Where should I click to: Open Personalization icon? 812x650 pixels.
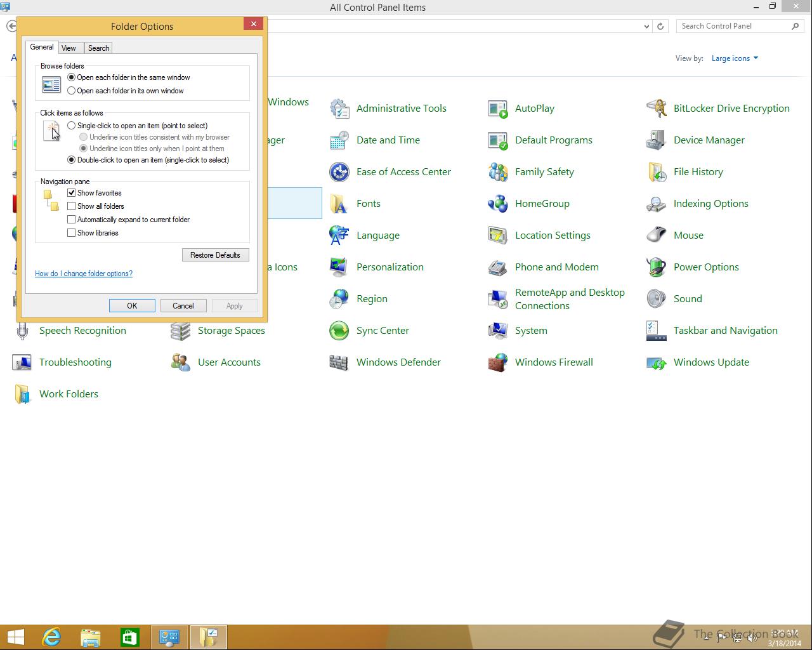point(339,267)
